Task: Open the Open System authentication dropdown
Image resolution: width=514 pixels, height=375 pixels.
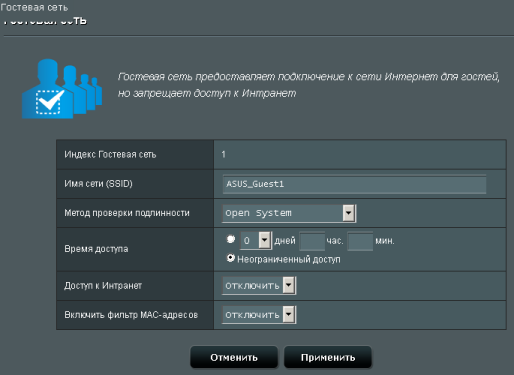Action: pos(289,213)
